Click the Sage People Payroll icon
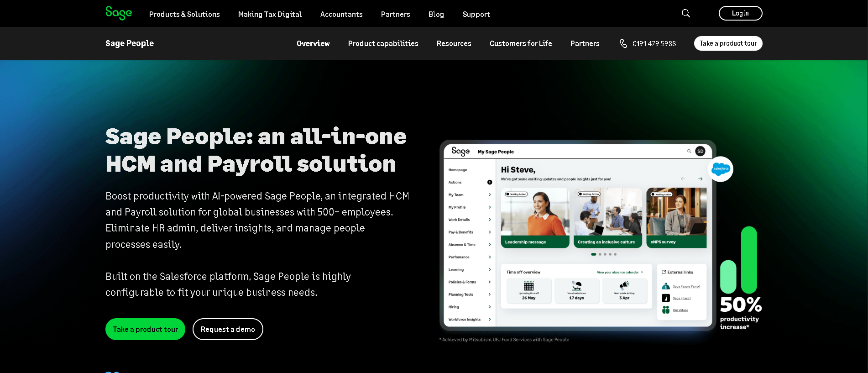868x373 pixels. (666, 286)
